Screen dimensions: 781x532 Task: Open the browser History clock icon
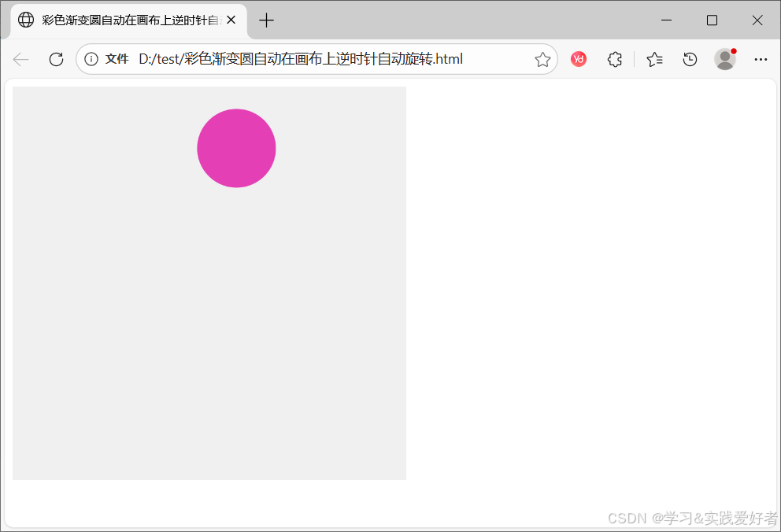690,59
